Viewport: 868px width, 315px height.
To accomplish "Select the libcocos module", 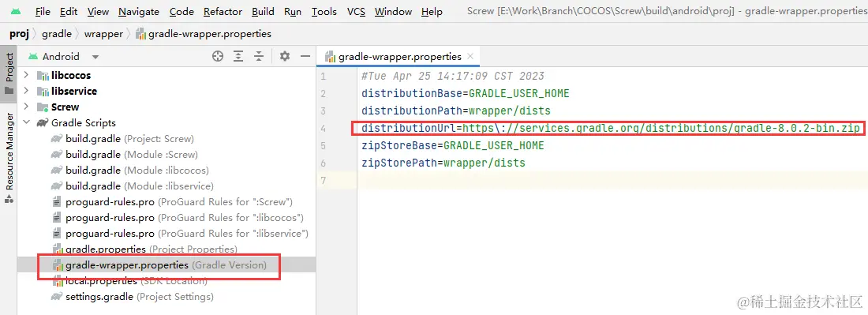I will pyautogui.click(x=71, y=75).
